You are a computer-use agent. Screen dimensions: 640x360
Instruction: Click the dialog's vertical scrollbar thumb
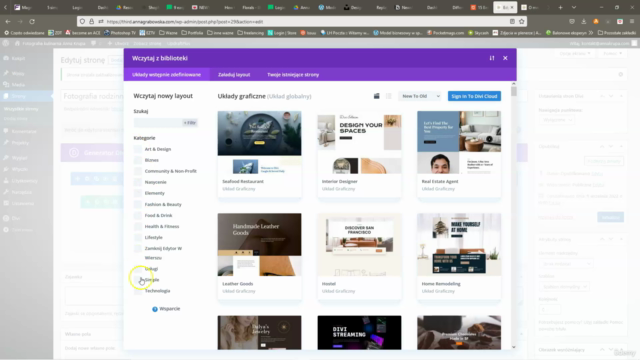click(513, 91)
